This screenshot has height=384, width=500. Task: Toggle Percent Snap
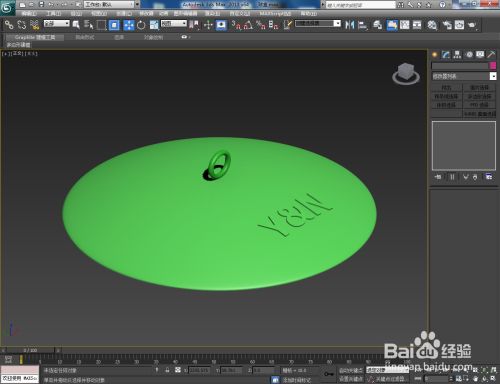261,25
